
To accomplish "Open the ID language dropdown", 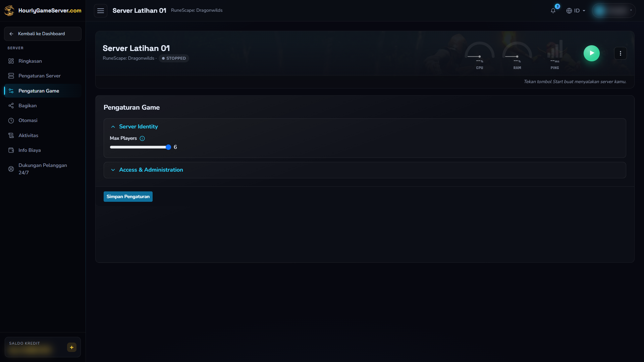I will [576, 11].
